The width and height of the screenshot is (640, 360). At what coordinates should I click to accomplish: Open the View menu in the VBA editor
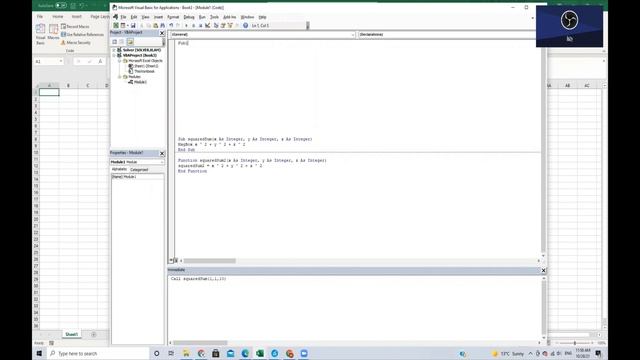[x=145, y=17]
